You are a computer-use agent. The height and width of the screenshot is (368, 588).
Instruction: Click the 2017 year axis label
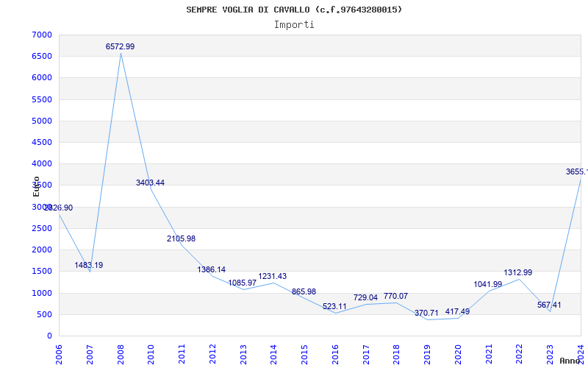coord(366,355)
